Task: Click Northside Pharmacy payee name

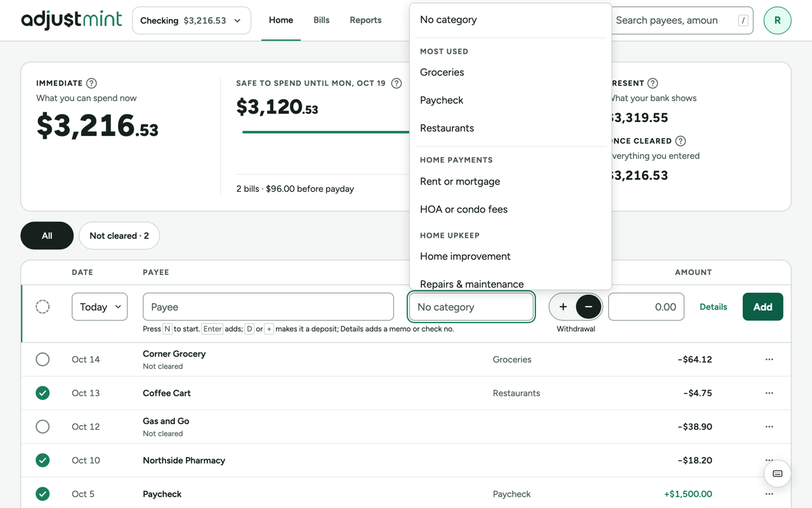Action: click(x=184, y=460)
